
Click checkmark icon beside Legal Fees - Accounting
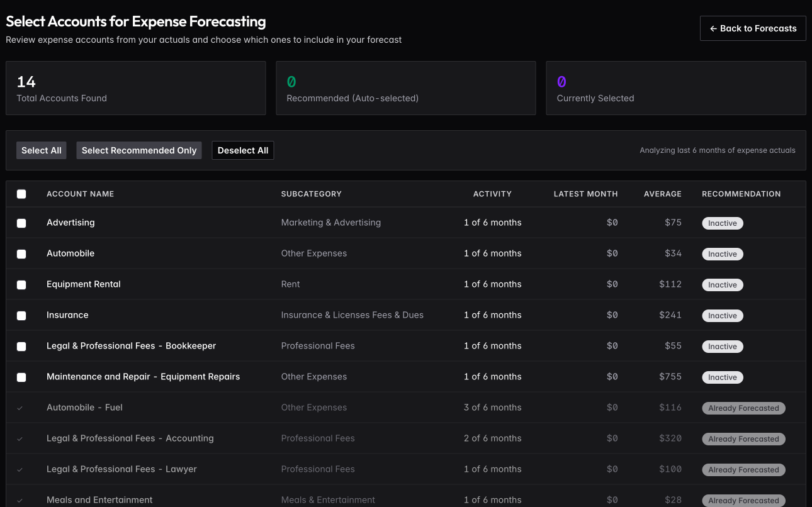click(x=20, y=439)
